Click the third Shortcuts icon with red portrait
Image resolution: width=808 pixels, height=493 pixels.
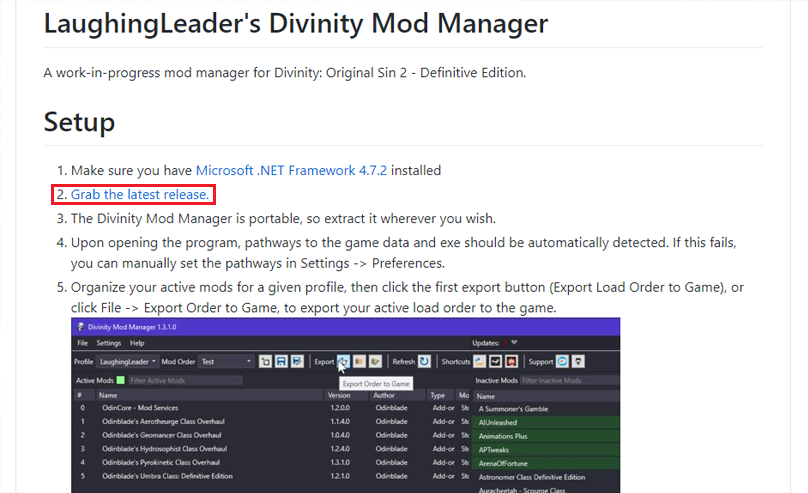click(x=512, y=362)
